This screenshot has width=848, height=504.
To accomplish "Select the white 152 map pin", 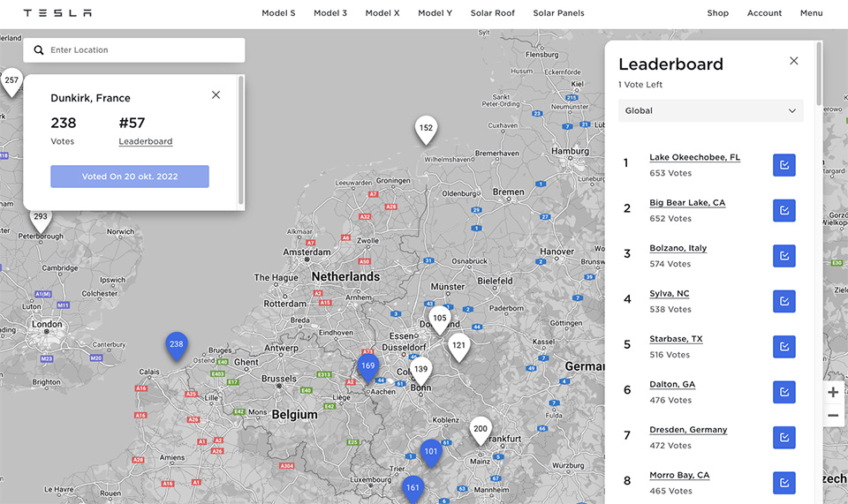I will point(426,130).
